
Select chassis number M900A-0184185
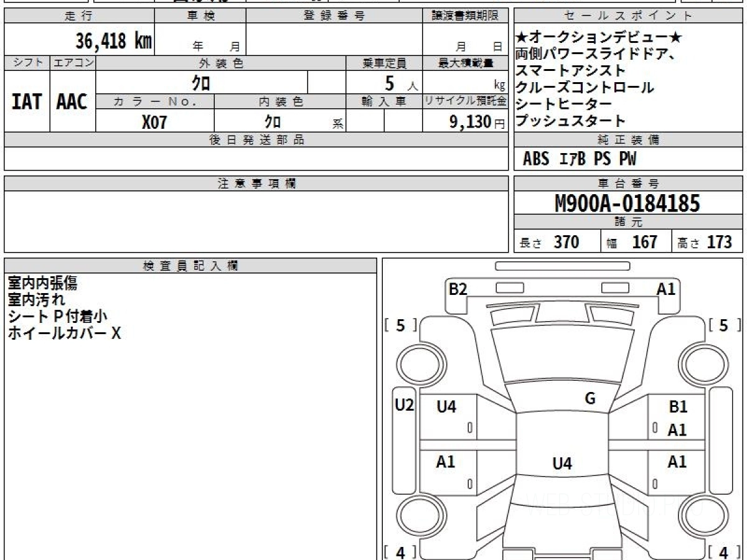627,203
